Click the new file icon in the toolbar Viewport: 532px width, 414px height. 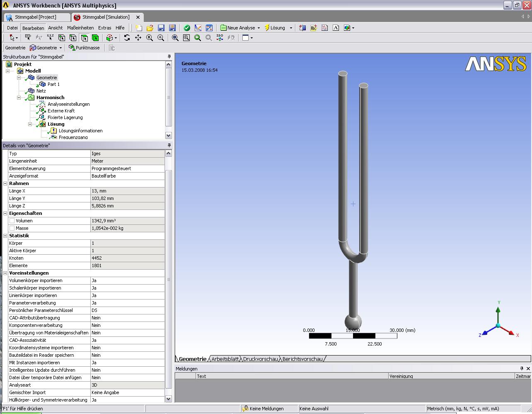point(139,28)
